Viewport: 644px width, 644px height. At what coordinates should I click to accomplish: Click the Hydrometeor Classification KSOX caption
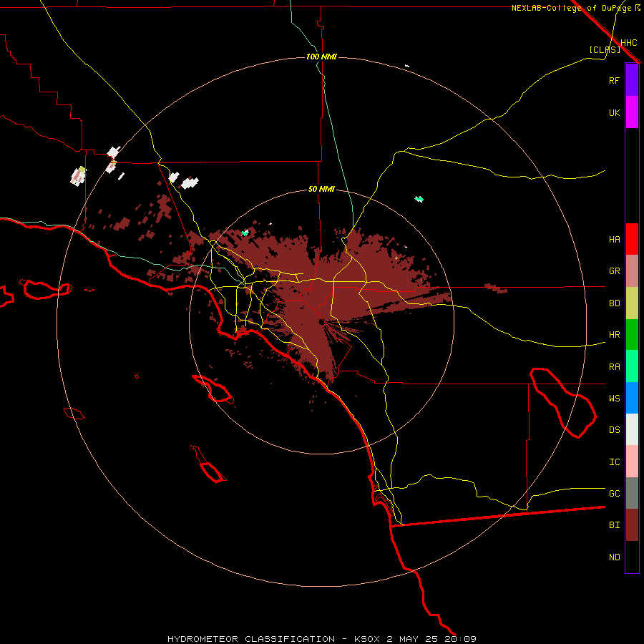[x=275, y=639]
